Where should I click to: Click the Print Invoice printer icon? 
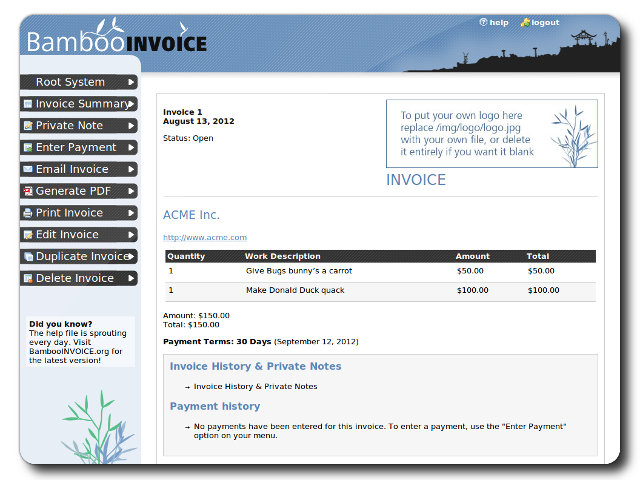pyautogui.click(x=28, y=213)
